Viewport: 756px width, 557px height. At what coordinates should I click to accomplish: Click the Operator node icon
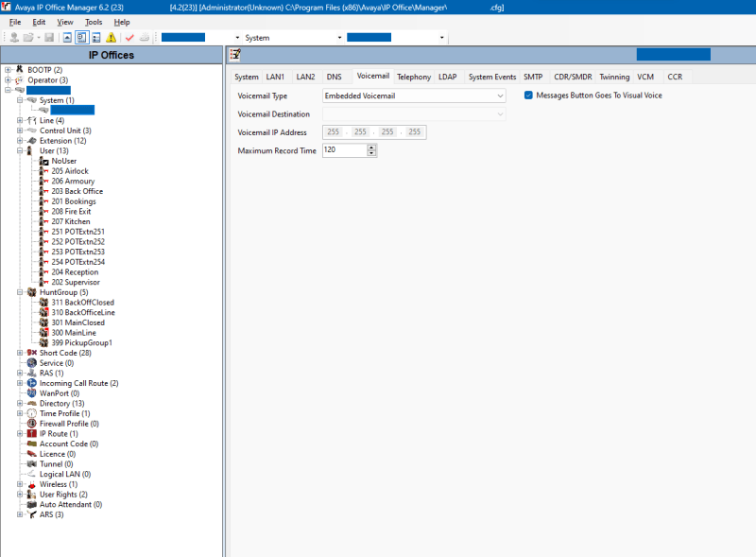tap(19, 79)
